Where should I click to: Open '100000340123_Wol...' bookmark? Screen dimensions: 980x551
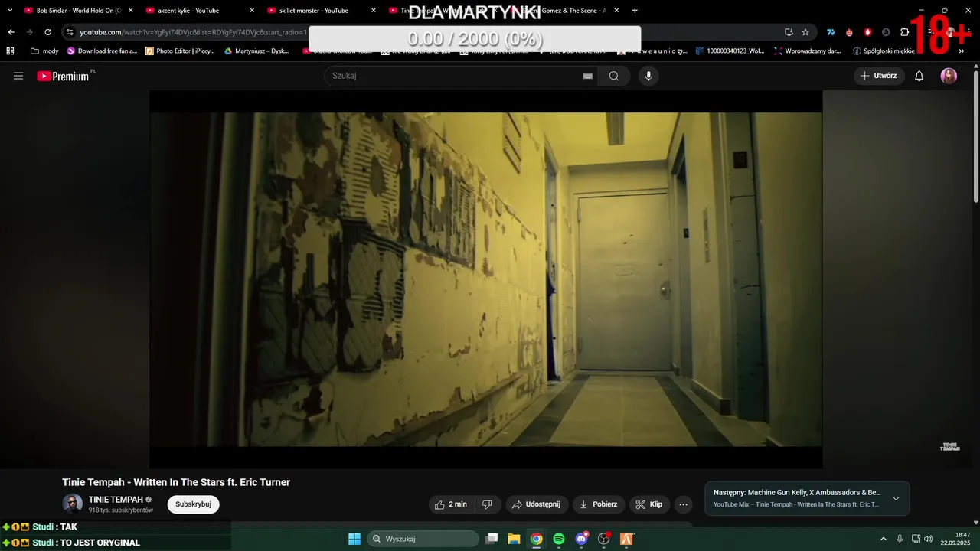pyautogui.click(x=730, y=51)
